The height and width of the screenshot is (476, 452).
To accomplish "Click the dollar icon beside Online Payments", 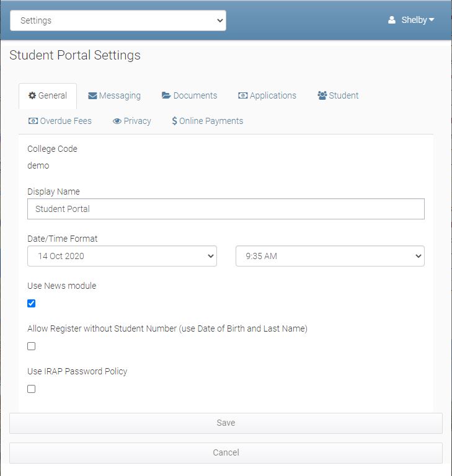I will pos(174,121).
